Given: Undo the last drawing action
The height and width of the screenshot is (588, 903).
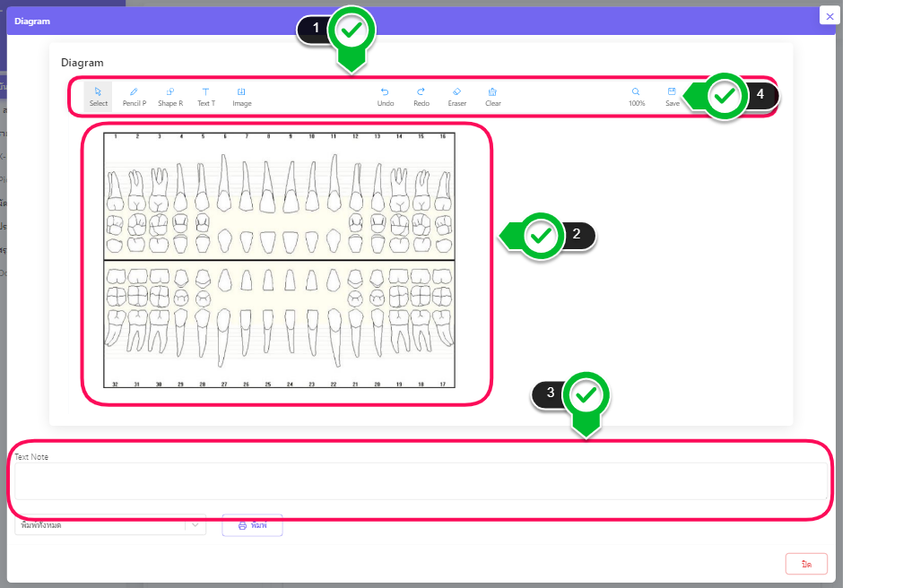Looking at the screenshot, I should click(x=386, y=96).
